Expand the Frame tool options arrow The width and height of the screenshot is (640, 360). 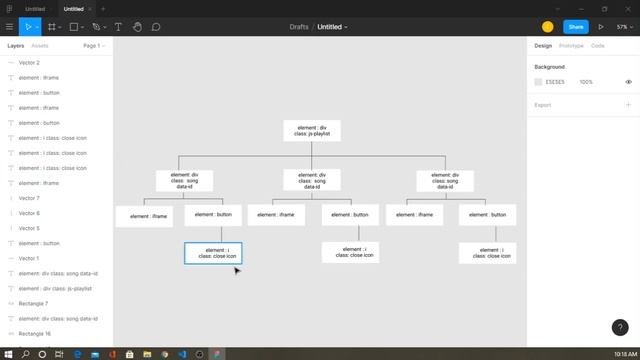[60, 27]
